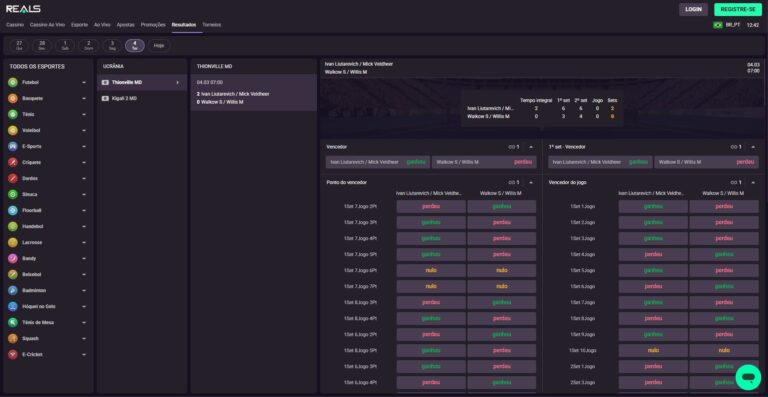Expand the Dardos dropdown arrow
The image size is (768, 397).
point(84,179)
